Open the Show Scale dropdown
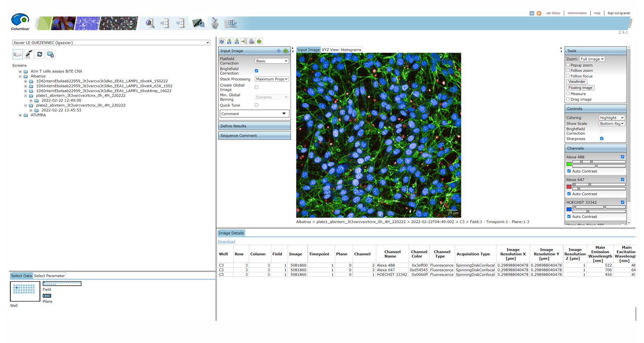The height and width of the screenshot is (343, 644). [612, 124]
